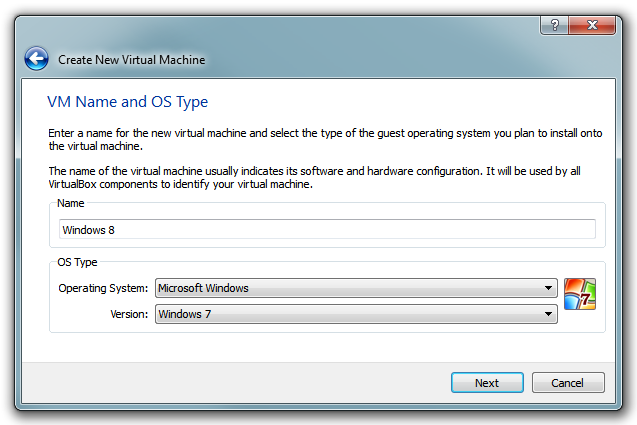Image resolution: width=637 pixels, height=425 pixels.
Task: Click the 'VM Name and OS Type' heading
Action: click(128, 102)
